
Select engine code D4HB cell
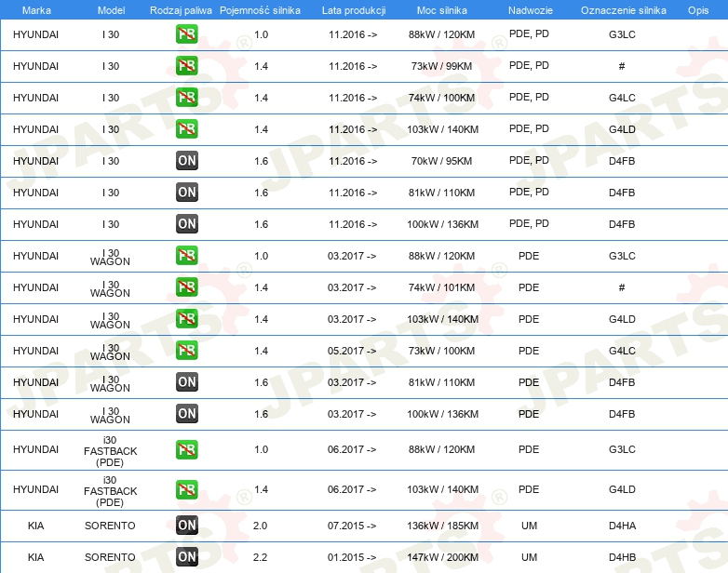622,557
